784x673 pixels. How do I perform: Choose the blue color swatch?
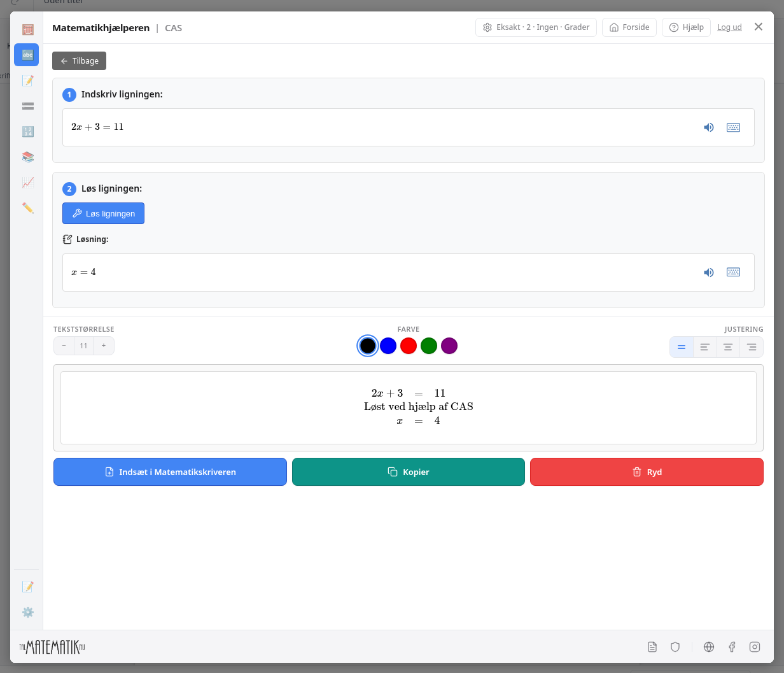pyautogui.click(x=388, y=346)
